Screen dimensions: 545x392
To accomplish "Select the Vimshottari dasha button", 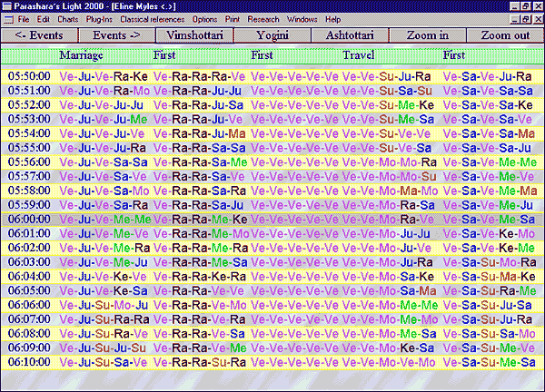I will coord(194,35).
